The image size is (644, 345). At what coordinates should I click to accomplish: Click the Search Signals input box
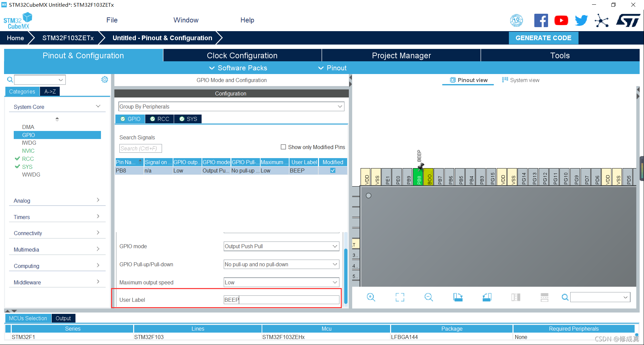click(141, 148)
